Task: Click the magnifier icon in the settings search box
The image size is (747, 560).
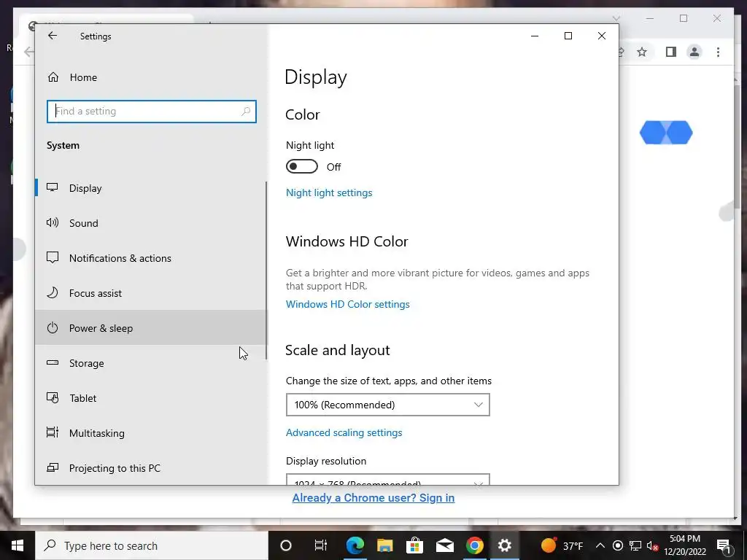Action: (246, 112)
